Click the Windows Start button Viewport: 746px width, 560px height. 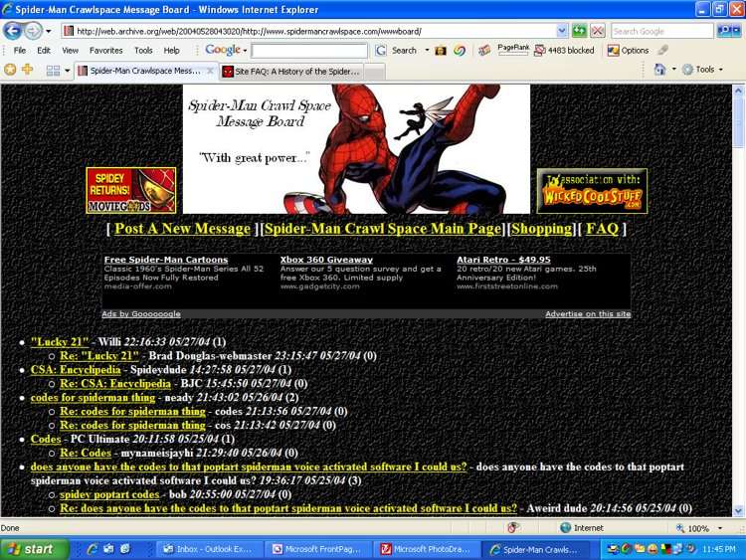(x=33, y=549)
